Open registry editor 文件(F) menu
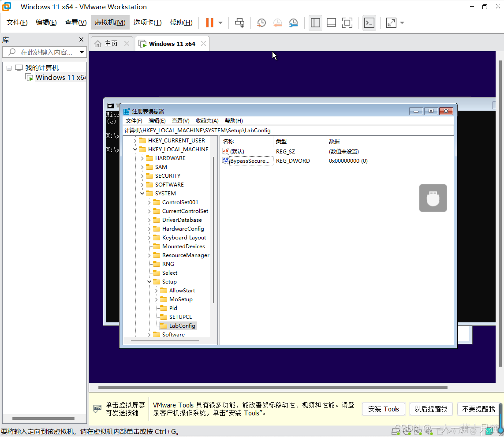This screenshot has width=504, height=437. (x=134, y=120)
